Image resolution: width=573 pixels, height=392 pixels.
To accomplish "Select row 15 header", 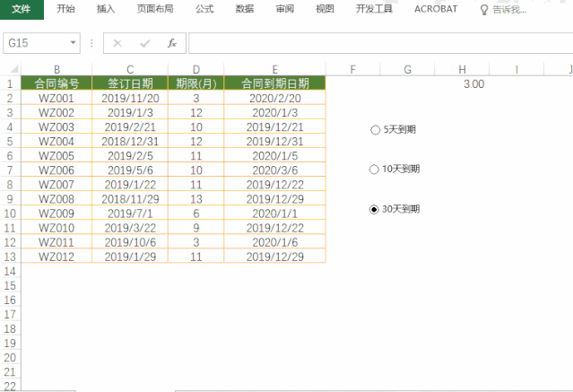I will 10,285.
